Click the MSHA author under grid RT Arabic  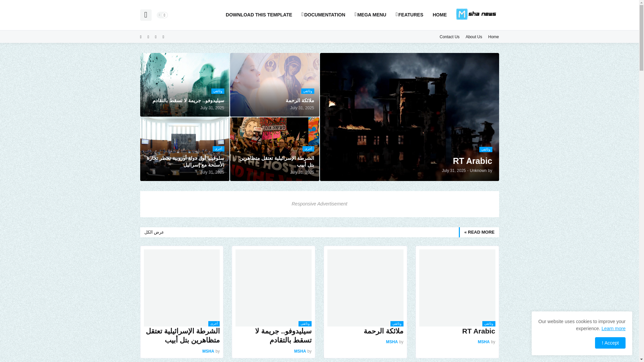483,342
